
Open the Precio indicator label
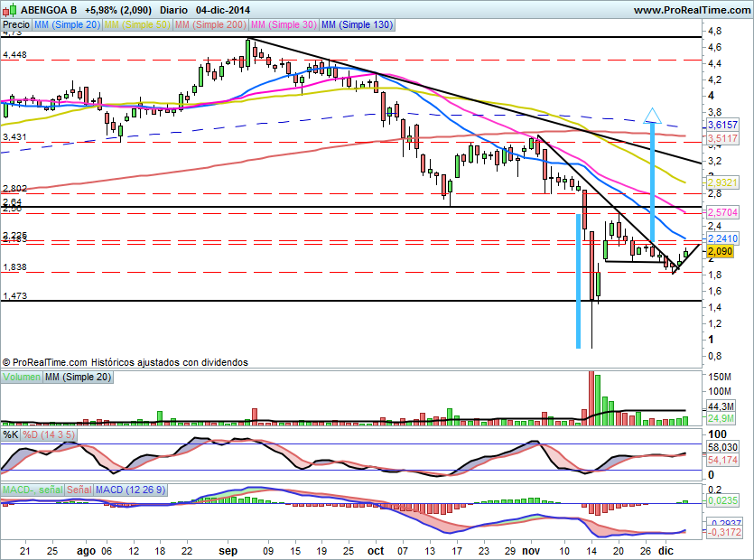[15, 25]
